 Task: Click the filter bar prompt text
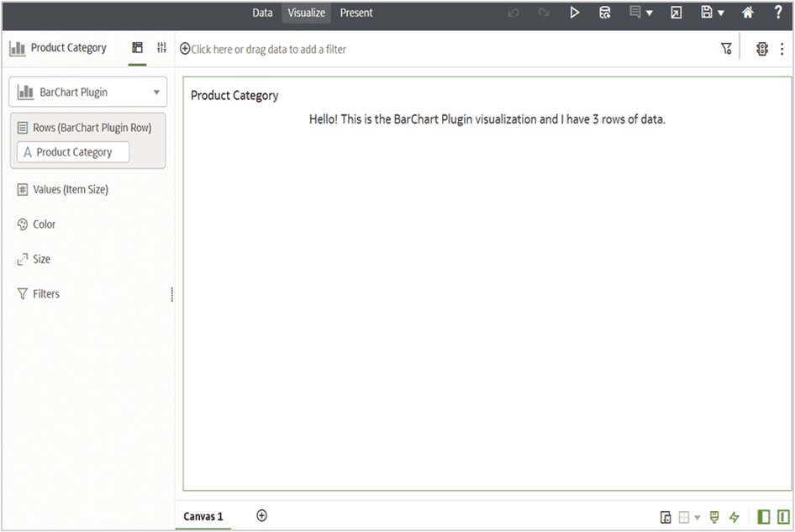tap(269, 50)
